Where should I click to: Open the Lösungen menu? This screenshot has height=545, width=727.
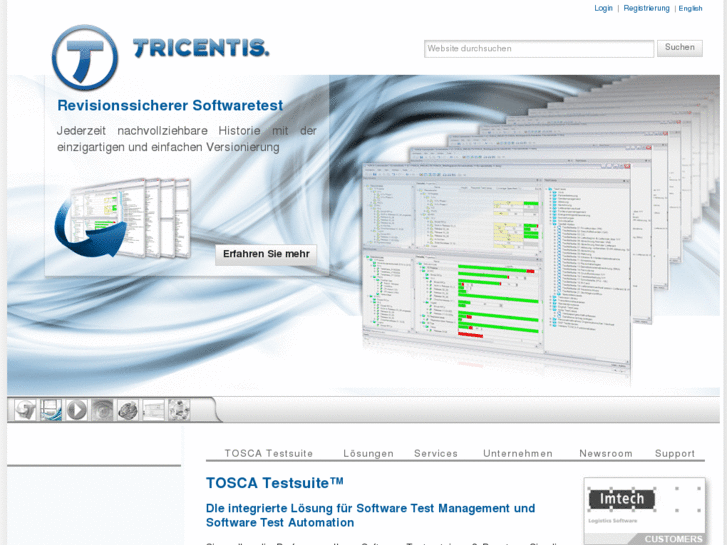[x=369, y=454]
